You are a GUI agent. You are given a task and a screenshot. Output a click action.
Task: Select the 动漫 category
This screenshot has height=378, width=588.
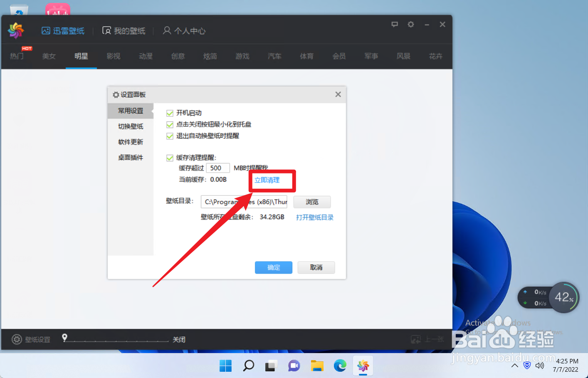146,56
